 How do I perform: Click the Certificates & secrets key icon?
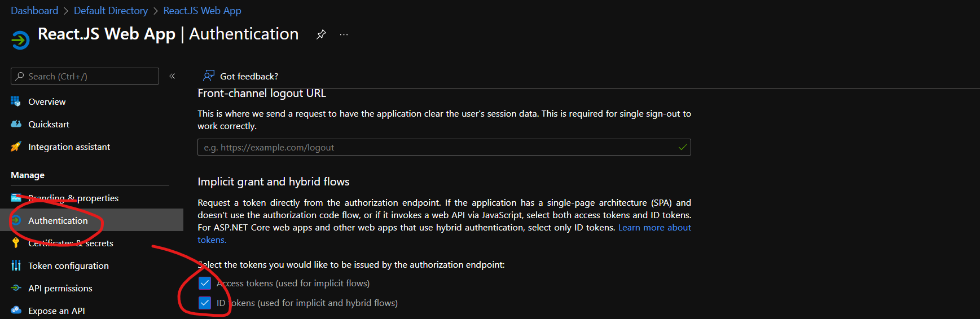point(16,243)
